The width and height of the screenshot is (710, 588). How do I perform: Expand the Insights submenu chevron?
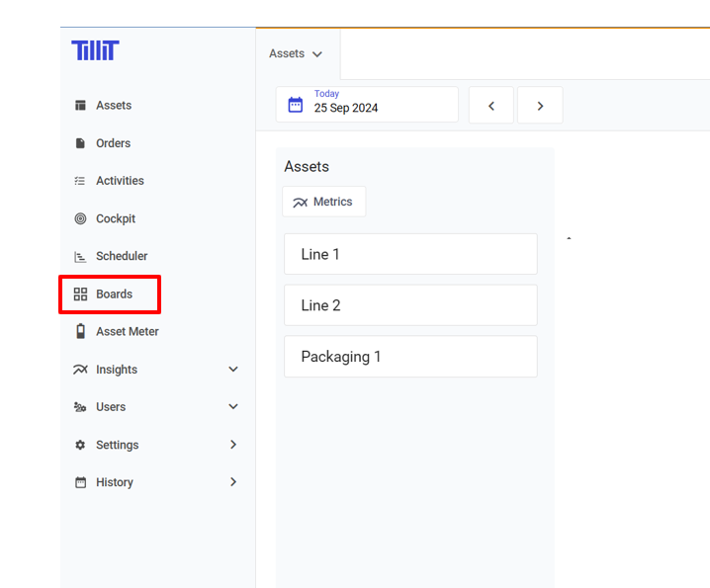click(233, 370)
